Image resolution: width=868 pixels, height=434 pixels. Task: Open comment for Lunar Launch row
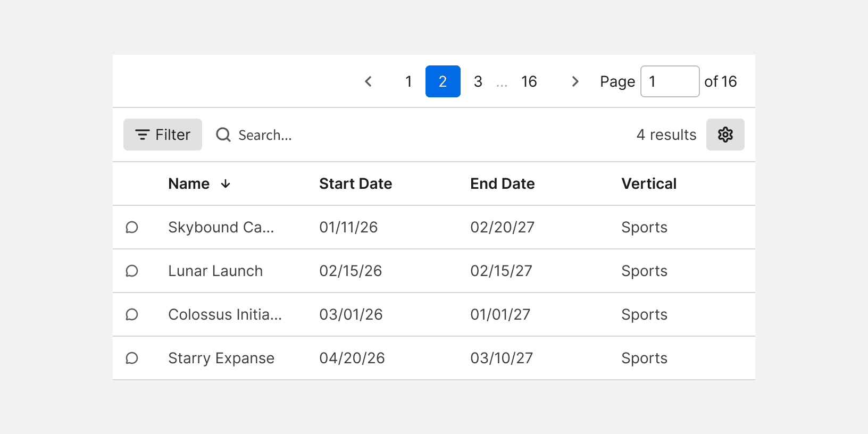132,271
